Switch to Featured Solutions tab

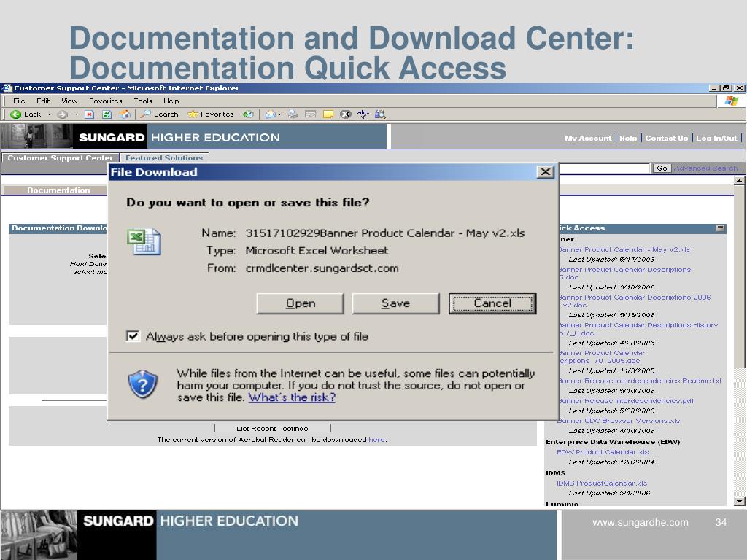coord(164,157)
